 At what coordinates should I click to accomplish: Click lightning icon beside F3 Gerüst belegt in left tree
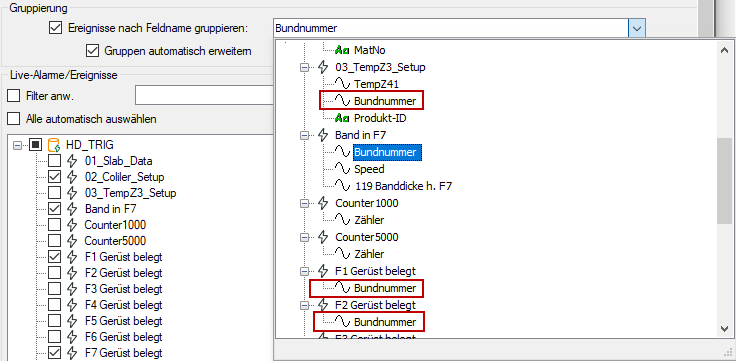point(72,289)
